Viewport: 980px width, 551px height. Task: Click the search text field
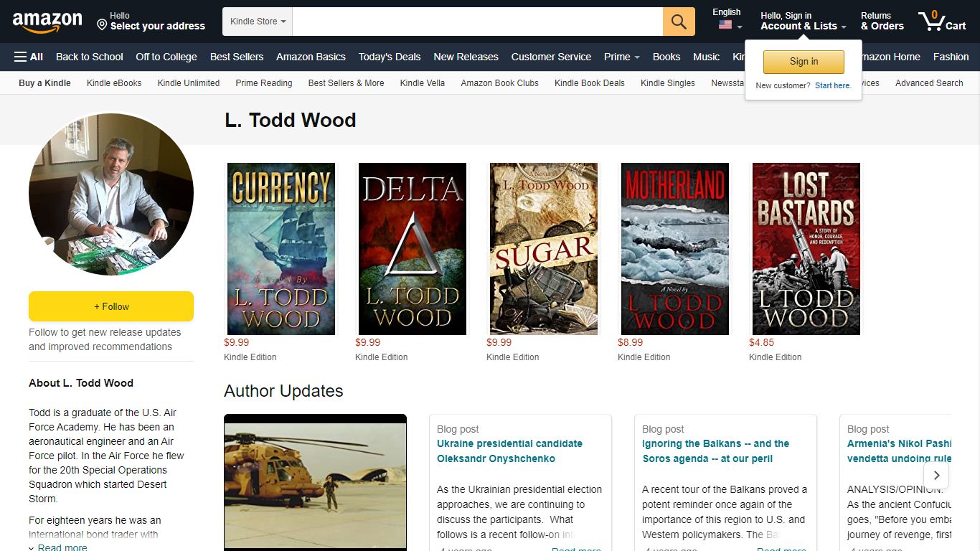477,22
